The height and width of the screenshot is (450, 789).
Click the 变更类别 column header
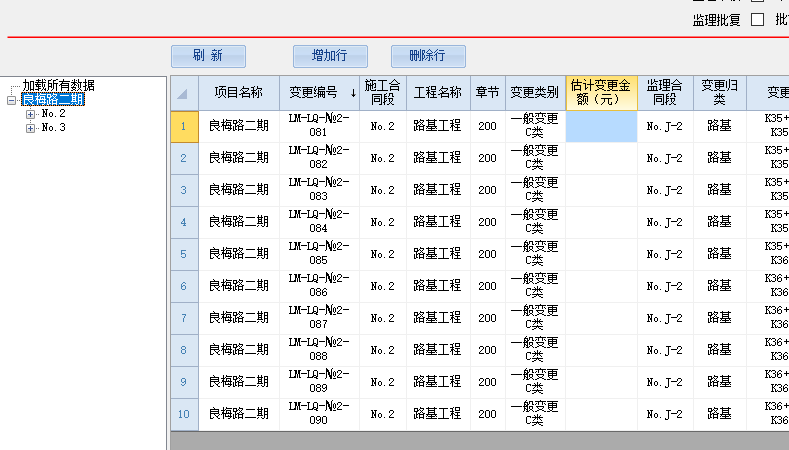535,93
